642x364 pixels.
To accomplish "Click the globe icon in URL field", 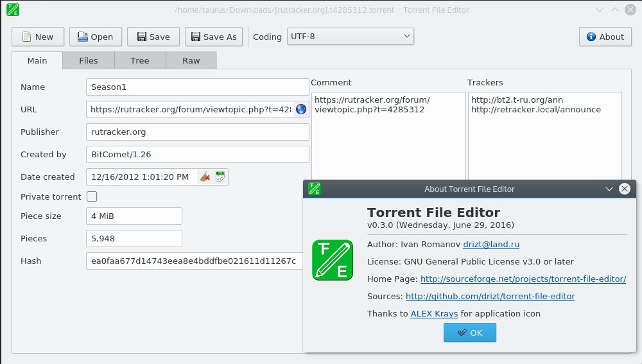I will (301, 109).
